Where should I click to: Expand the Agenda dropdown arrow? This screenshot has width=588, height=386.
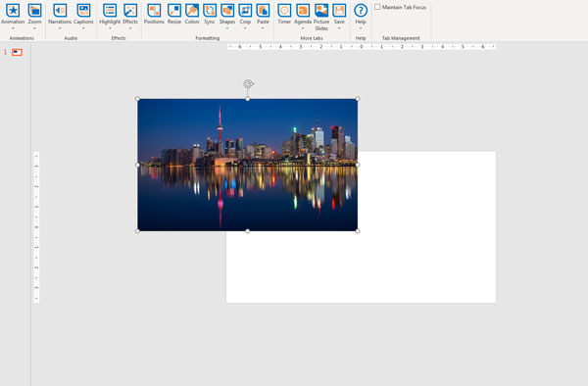point(303,28)
